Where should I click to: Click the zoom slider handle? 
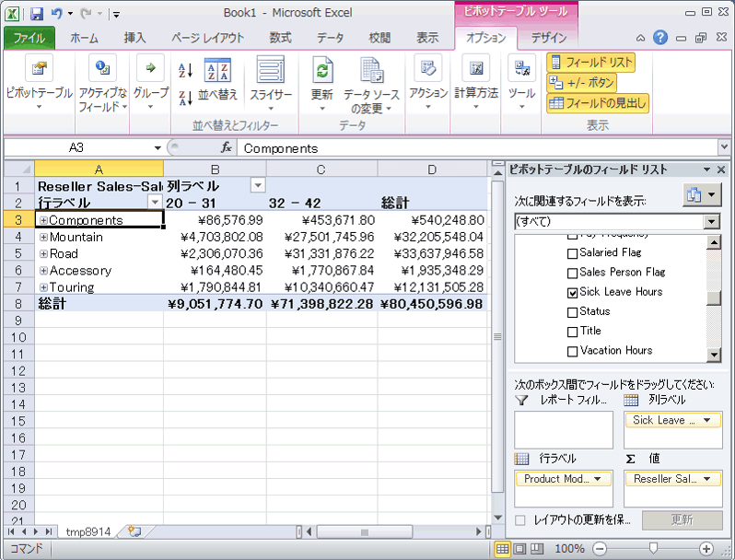pyautogui.click(x=653, y=548)
